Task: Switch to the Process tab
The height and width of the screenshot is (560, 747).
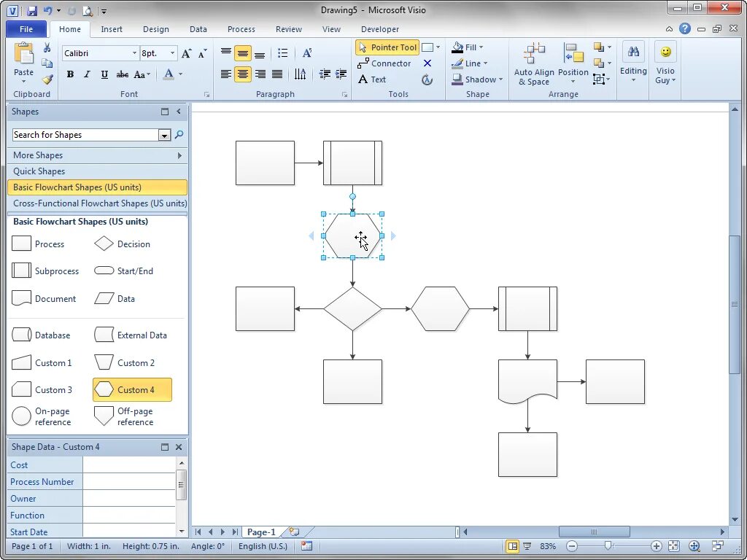Action: [x=241, y=29]
